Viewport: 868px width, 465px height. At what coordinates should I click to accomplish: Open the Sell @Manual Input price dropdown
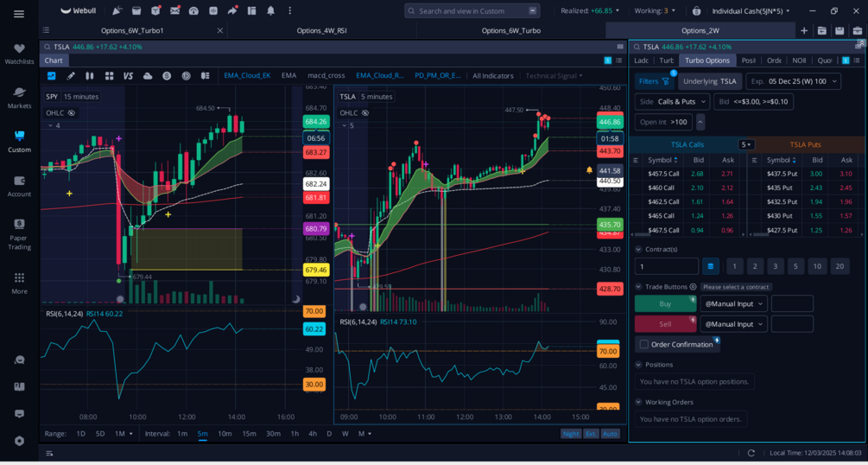(x=733, y=324)
